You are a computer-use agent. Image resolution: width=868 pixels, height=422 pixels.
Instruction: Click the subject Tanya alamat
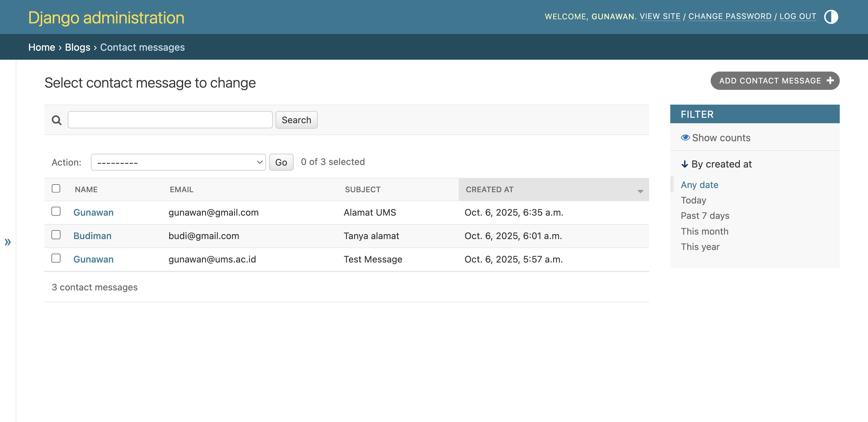[x=371, y=236]
